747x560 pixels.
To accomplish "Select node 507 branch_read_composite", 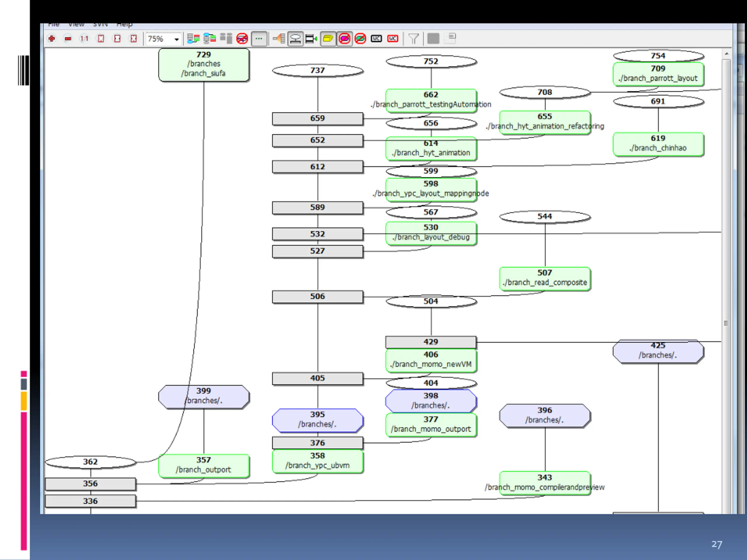I will tap(545, 279).
